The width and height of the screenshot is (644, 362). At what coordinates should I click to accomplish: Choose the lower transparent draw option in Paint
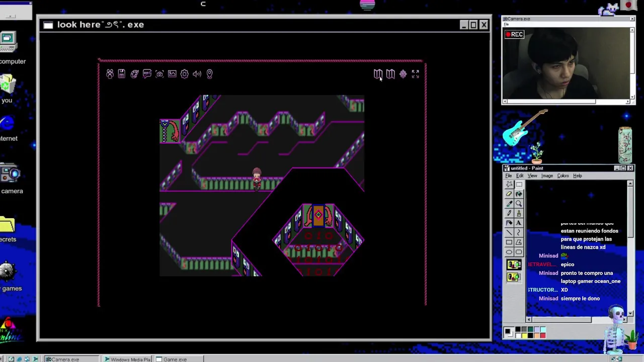pyautogui.click(x=514, y=277)
